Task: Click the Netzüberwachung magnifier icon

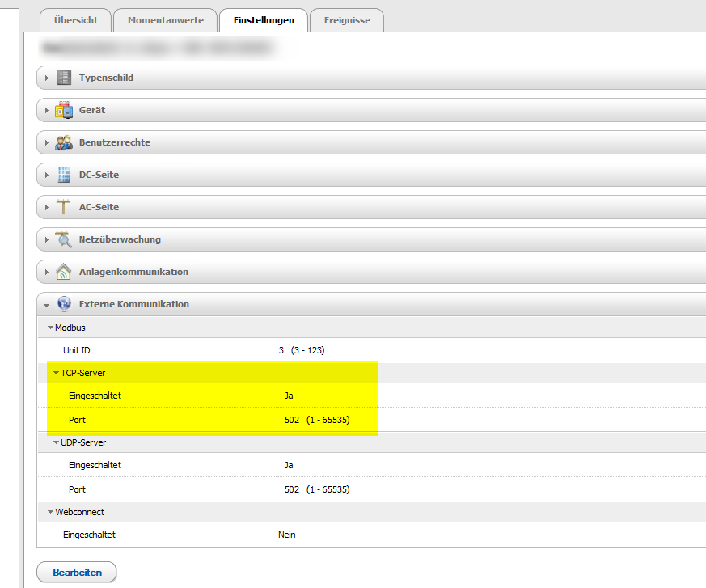Action: tap(64, 239)
